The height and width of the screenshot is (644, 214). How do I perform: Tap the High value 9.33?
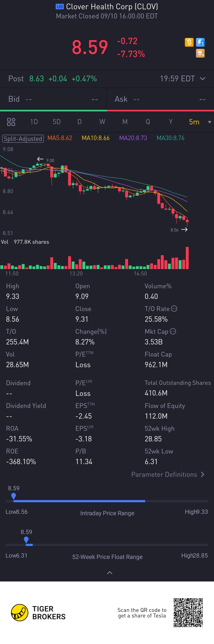coord(12,296)
